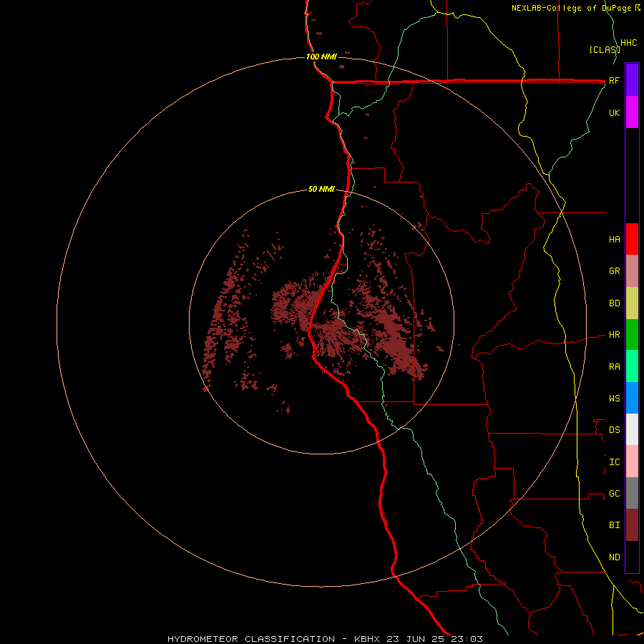Click the BI legend label
This screenshot has width=644, height=644.
point(614,525)
